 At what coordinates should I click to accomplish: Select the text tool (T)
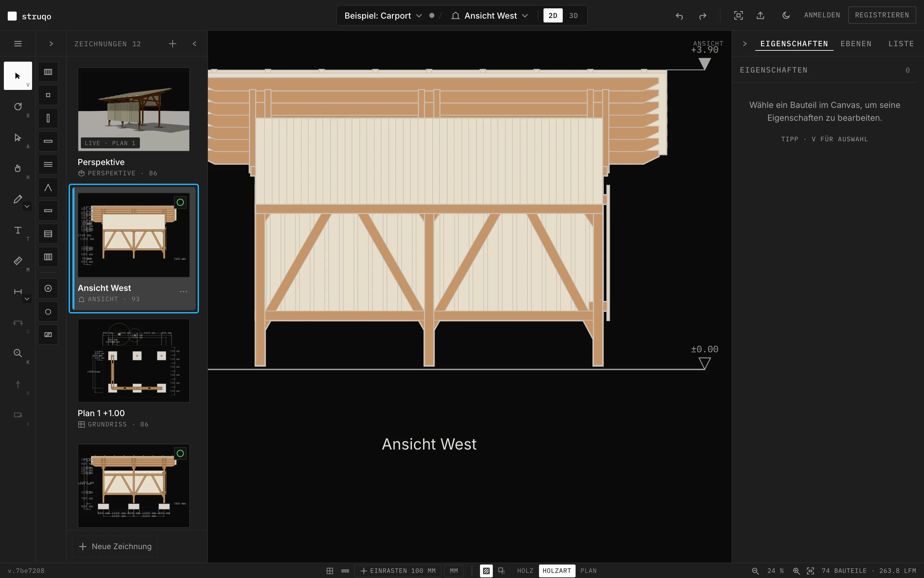pos(18,230)
